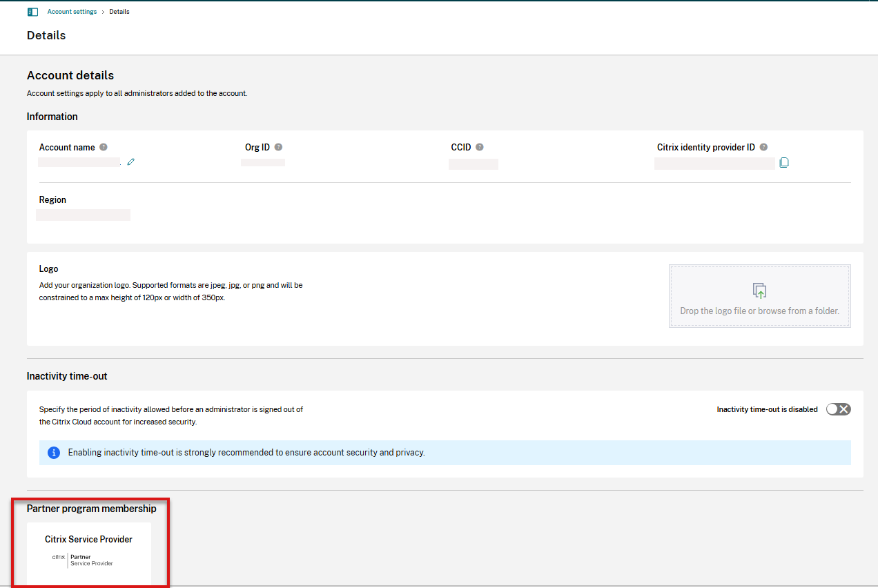Show help tooltip for Account name
878x588 pixels.
click(x=104, y=147)
